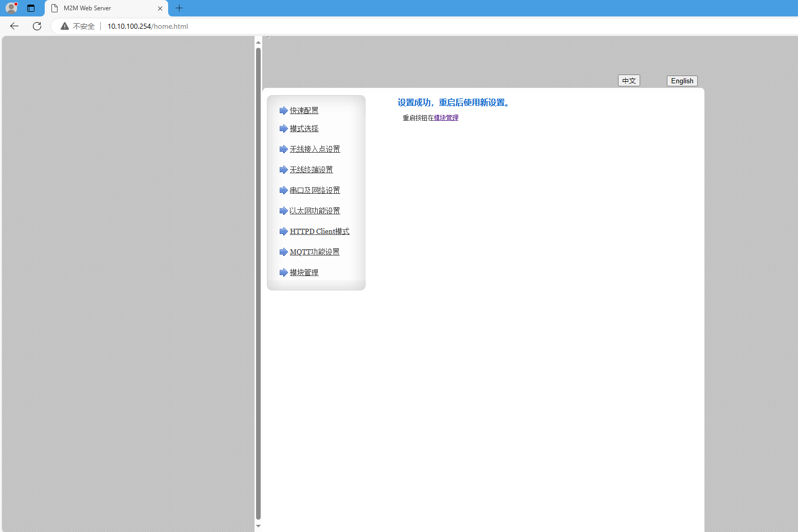Click the blue arrow icon beside 模式选择
798x532 pixels.
pyautogui.click(x=283, y=129)
